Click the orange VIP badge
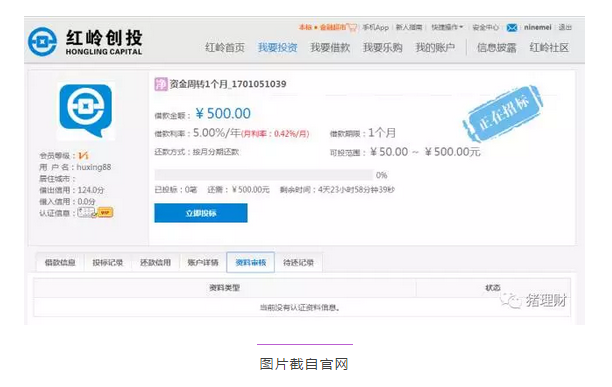 click(x=105, y=212)
